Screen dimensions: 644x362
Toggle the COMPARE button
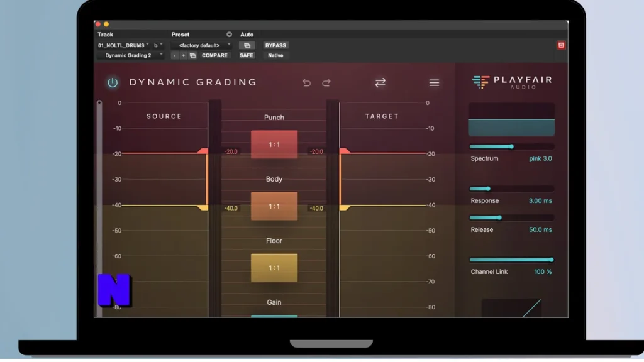tap(214, 55)
